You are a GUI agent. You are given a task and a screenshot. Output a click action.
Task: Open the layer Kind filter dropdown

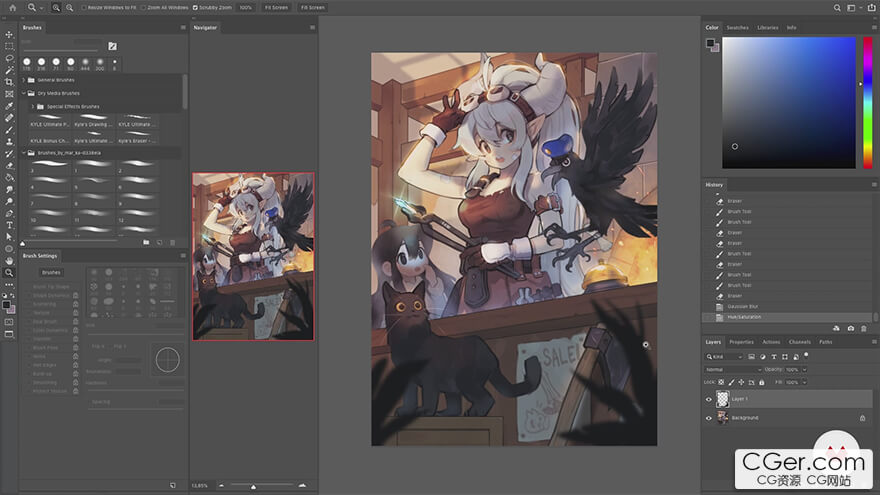(x=724, y=356)
